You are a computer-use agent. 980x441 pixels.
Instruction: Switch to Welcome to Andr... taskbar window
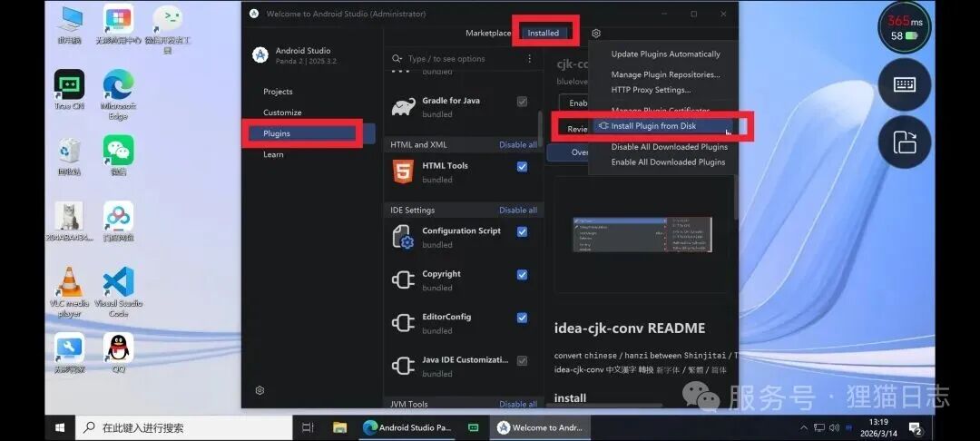point(540,428)
